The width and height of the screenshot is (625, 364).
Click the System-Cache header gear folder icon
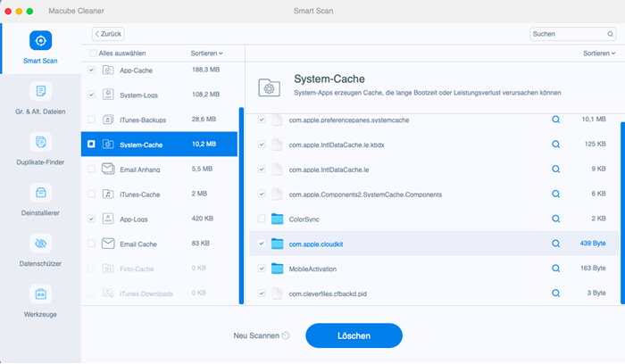pyautogui.click(x=269, y=88)
